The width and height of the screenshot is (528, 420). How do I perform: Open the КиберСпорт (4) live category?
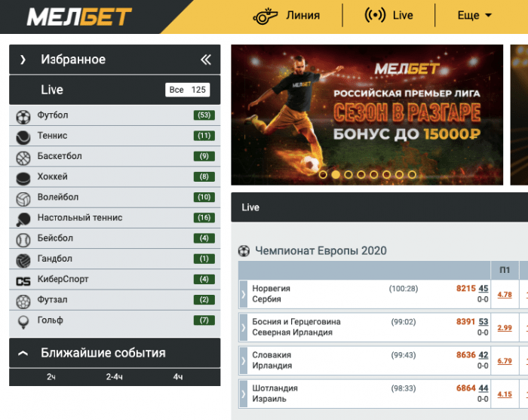click(x=115, y=280)
